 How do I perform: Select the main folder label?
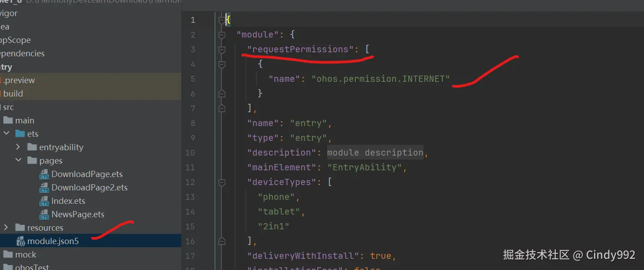[25, 121]
